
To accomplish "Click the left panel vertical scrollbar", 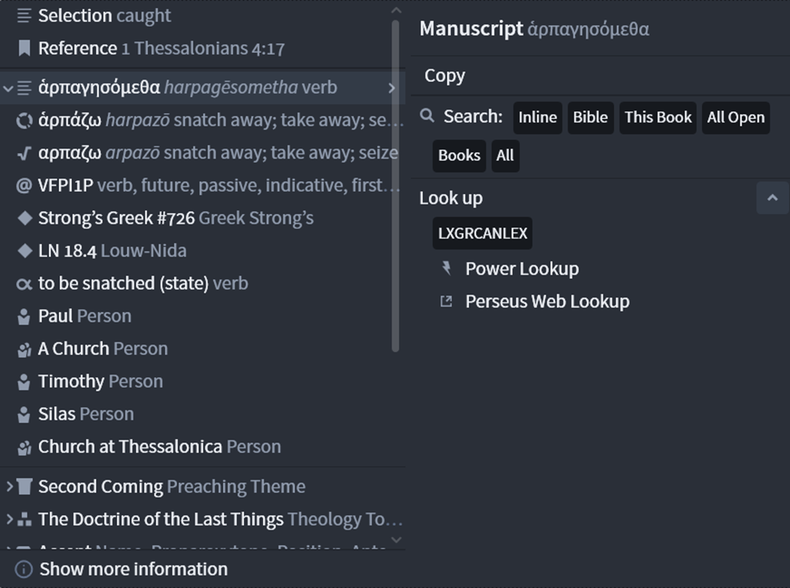I will tap(396, 186).
